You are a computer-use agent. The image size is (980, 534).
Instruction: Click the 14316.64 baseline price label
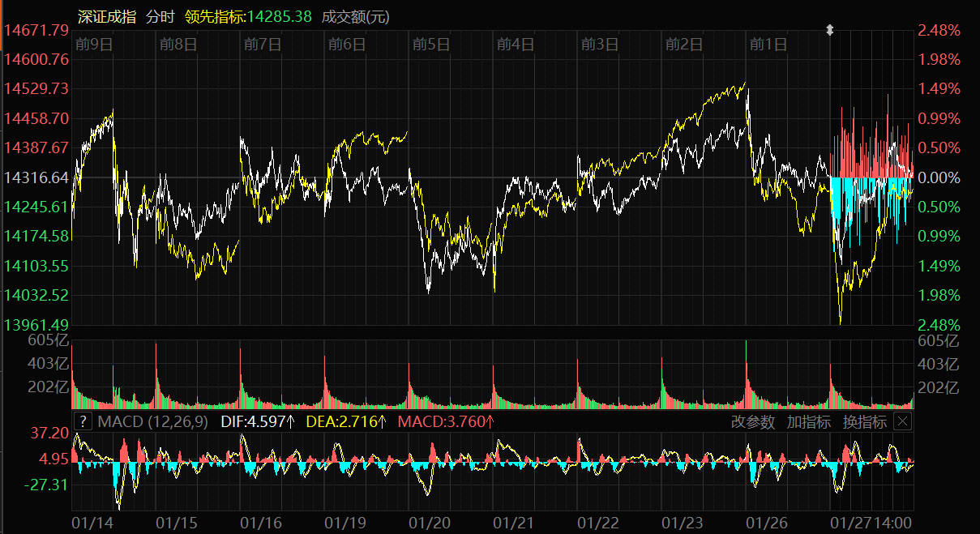(x=36, y=177)
